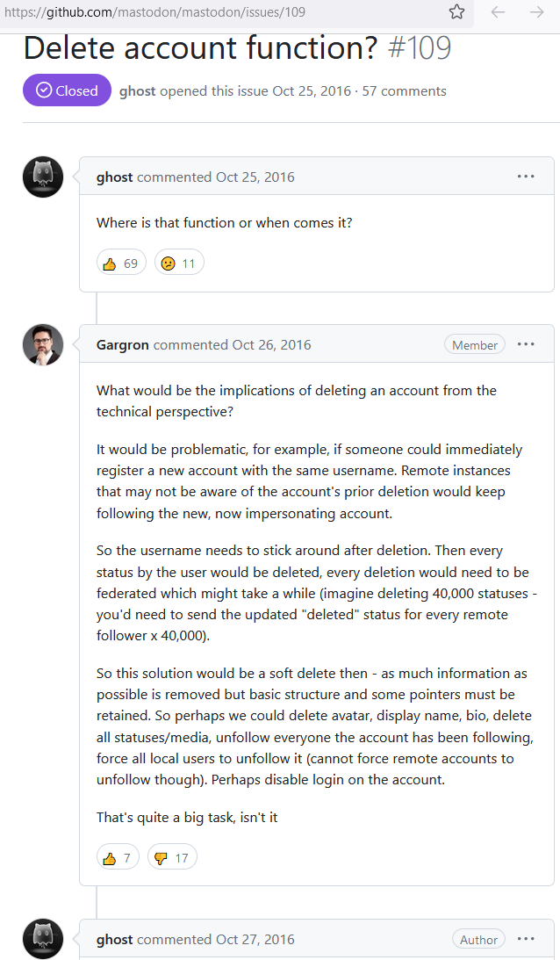560x960 pixels.
Task: Toggle thumbs up reaction with 7 votes
Action: [x=118, y=857]
